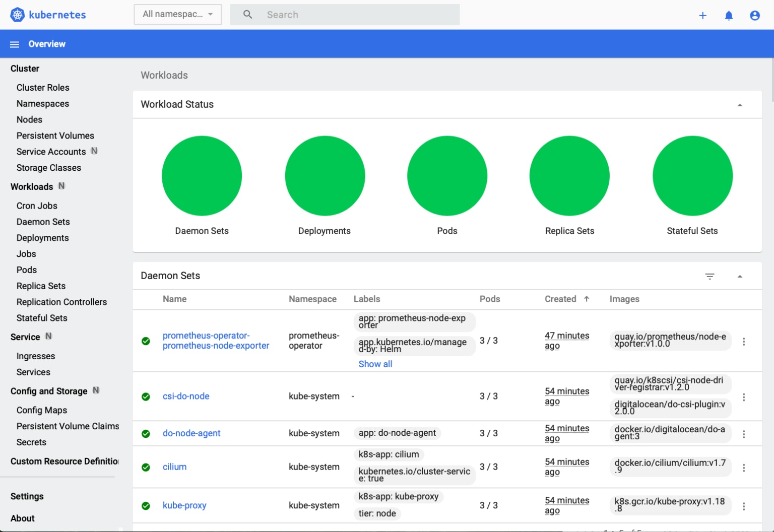Screen dimensions: 774x532
Task: Select Replica Sets under Workloads
Action: [41, 286]
